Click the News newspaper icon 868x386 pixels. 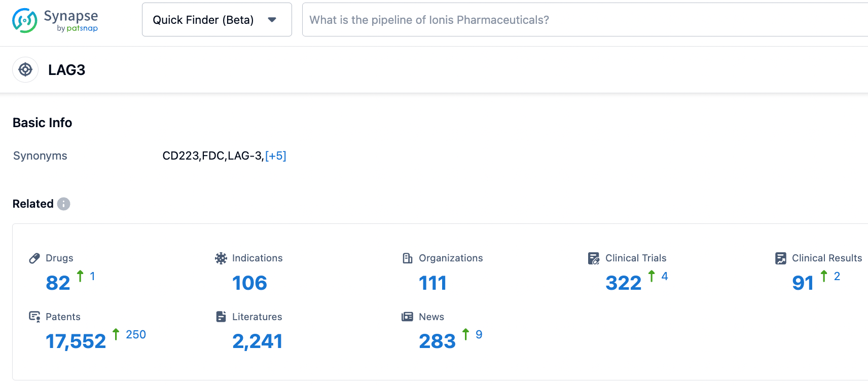pos(408,317)
